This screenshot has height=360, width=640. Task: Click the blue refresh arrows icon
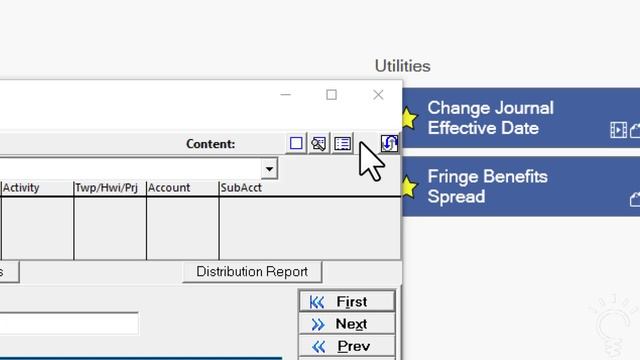point(390,143)
